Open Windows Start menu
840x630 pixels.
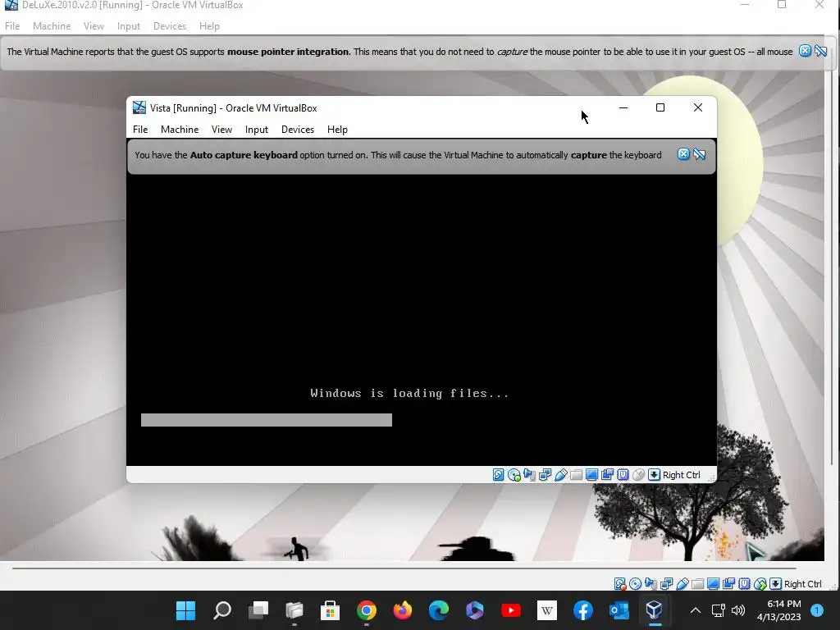click(186, 610)
